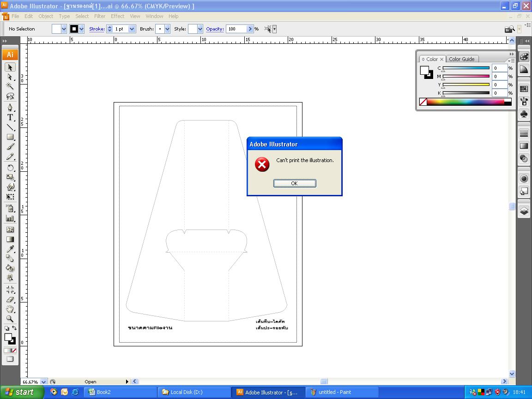Open Transparency via Opacity link
The width and height of the screenshot is (532, 399).
pyautogui.click(x=215, y=29)
